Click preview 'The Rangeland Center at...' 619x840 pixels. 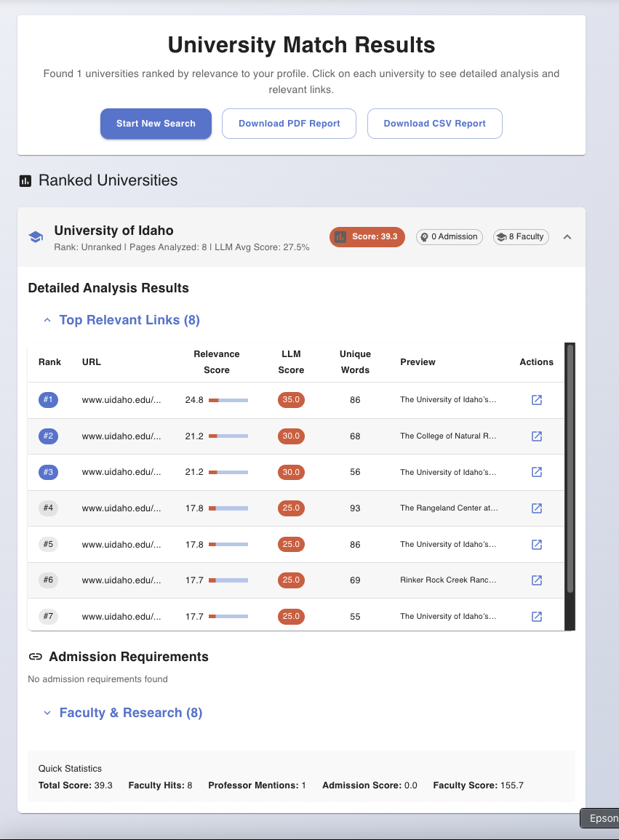click(x=449, y=508)
